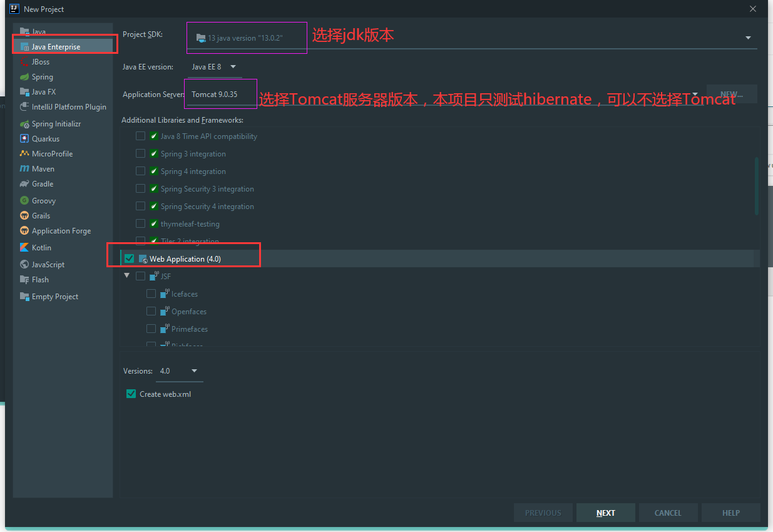Uncheck Create web.xml option

tap(131, 394)
